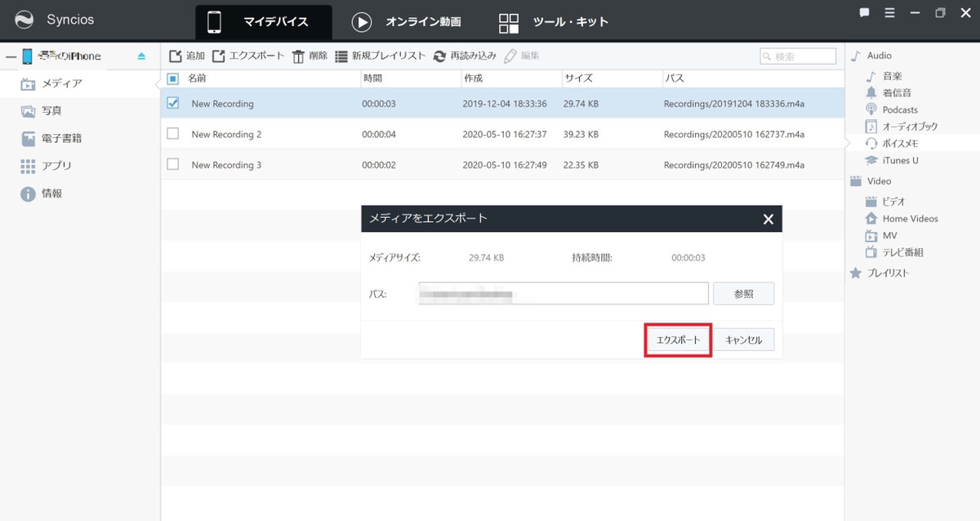Open the Podcasts category
The image size is (980, 521).
click(x=893, y=109)
